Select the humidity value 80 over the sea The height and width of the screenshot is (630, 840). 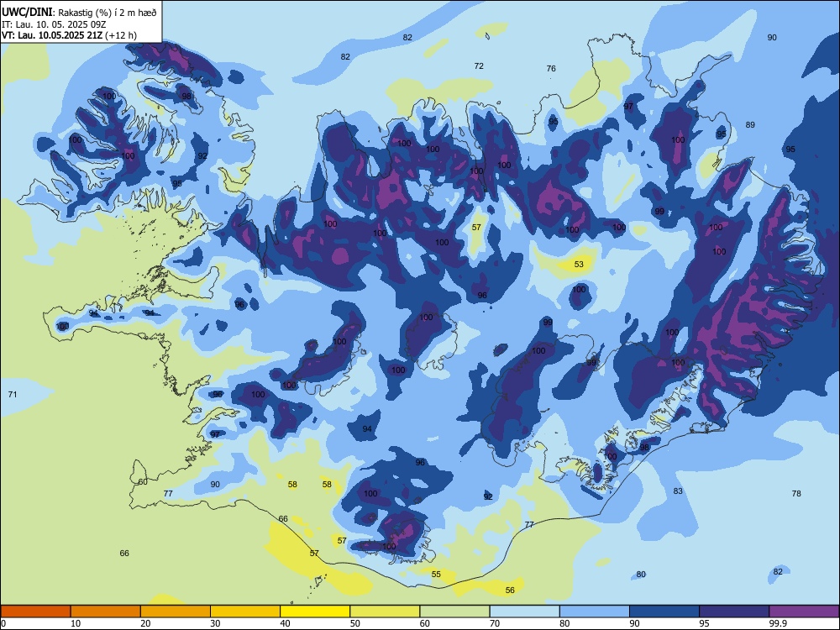coord(641,575)
